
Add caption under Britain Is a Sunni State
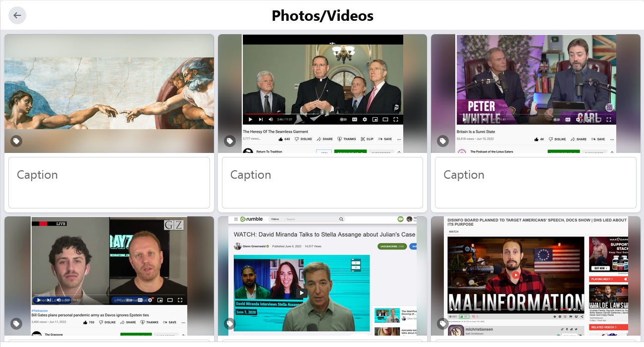pyautogui.click(x=536, y=183)
